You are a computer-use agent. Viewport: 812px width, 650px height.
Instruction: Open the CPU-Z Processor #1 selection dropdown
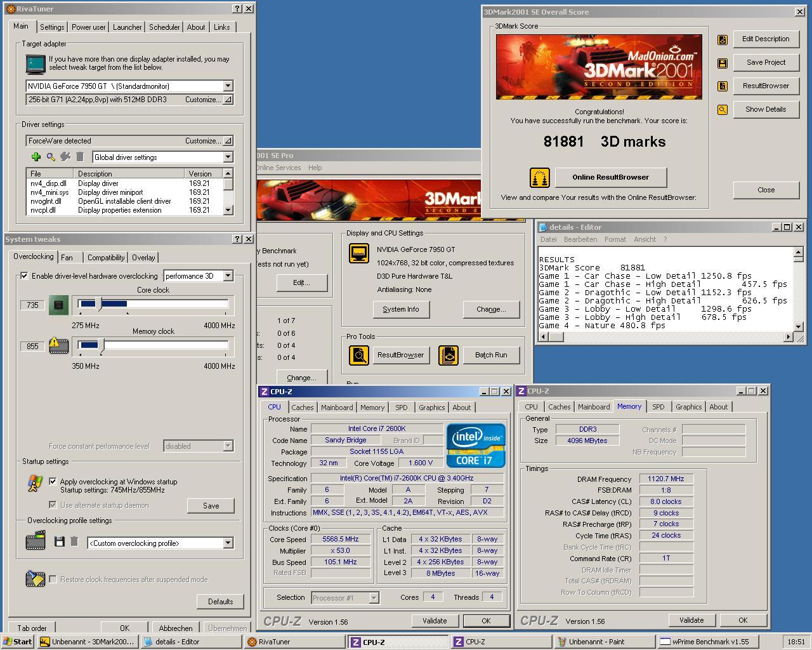tap(374, 597)
